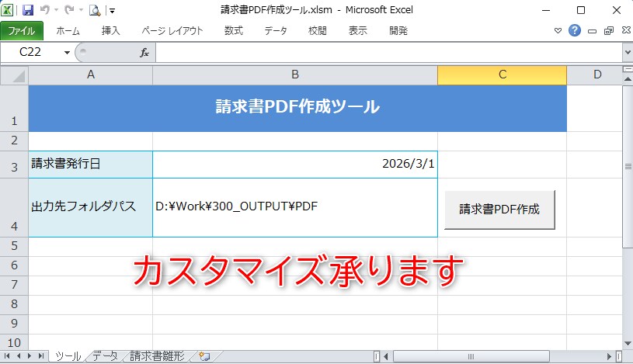Select column C header
Screen dimensions: 633x364
click(503, 75)
